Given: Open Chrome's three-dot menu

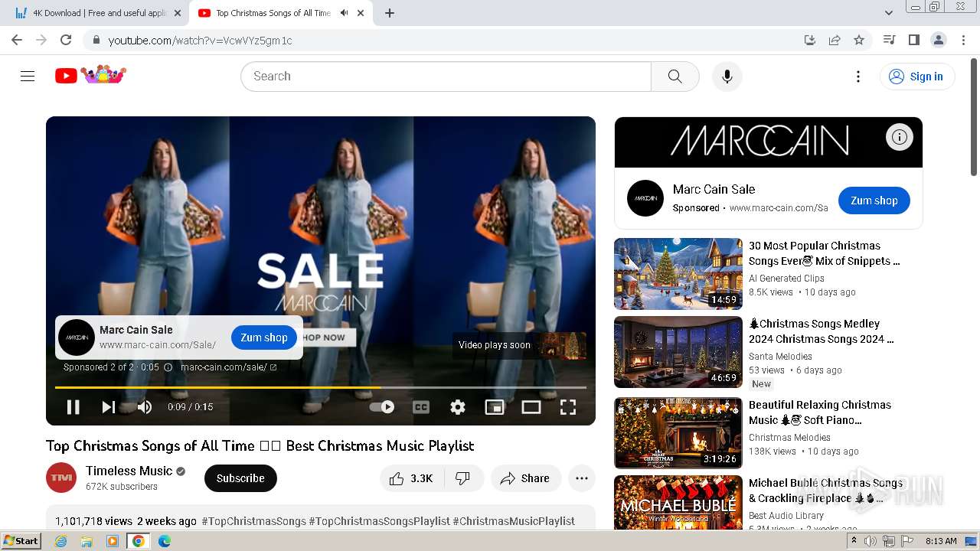Looking at the screenshot, I should tap(963, 40).
